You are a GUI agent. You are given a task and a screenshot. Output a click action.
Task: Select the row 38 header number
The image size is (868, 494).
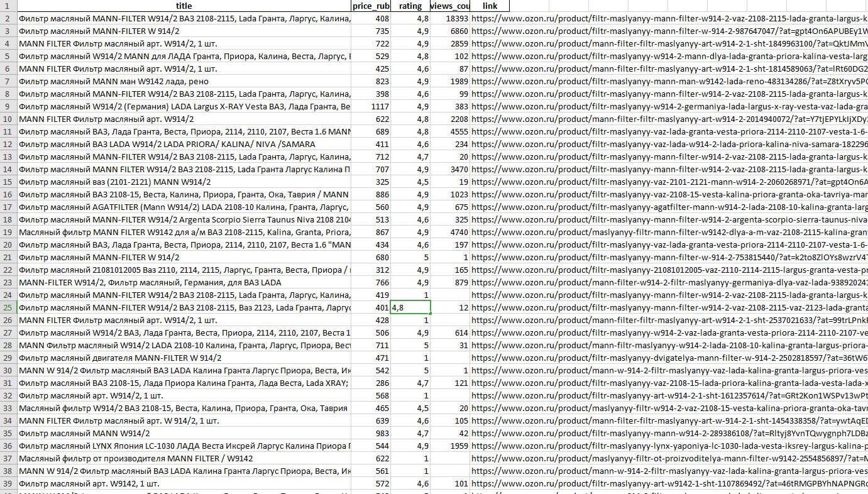(8, 471)
